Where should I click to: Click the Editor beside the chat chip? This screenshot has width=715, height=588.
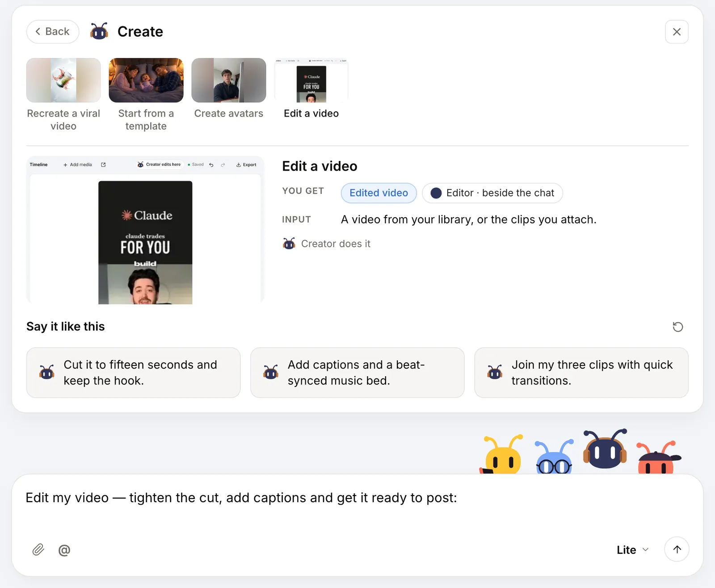(492, 193)
